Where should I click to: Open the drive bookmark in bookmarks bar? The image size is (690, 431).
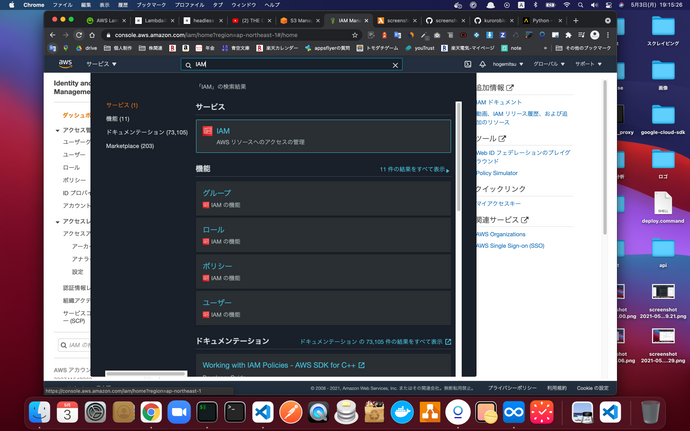[86, 48]
